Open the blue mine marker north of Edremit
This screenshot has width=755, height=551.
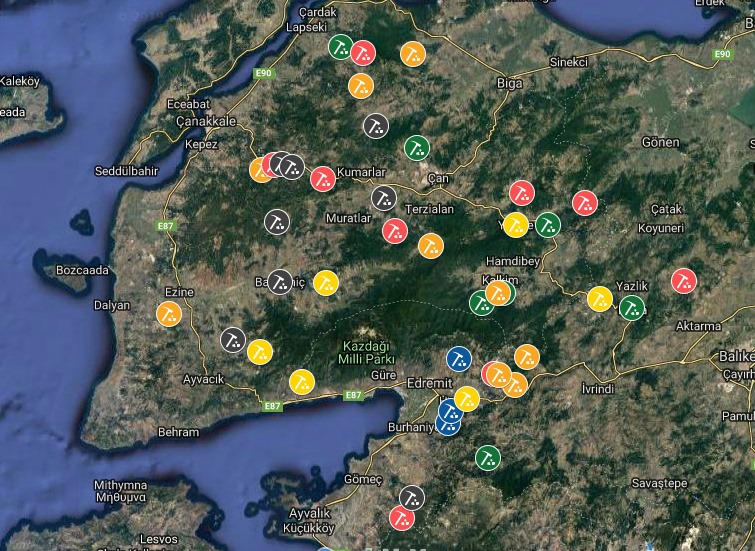pos(459,359)
